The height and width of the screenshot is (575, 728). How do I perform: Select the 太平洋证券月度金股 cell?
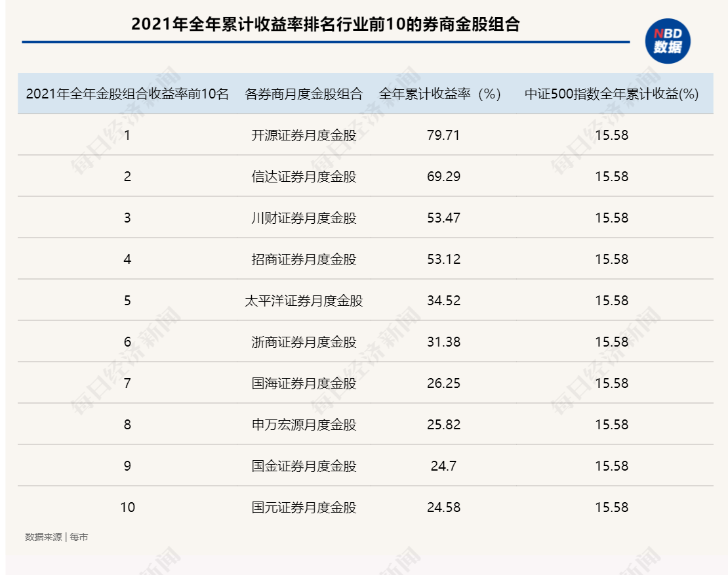pyautogui.click(x=304, y=301)
